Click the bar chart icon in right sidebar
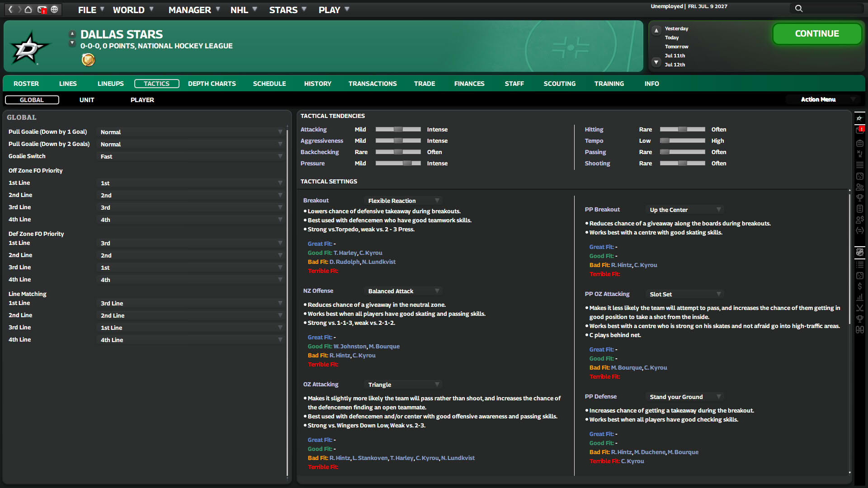 (x=859, y=297)
